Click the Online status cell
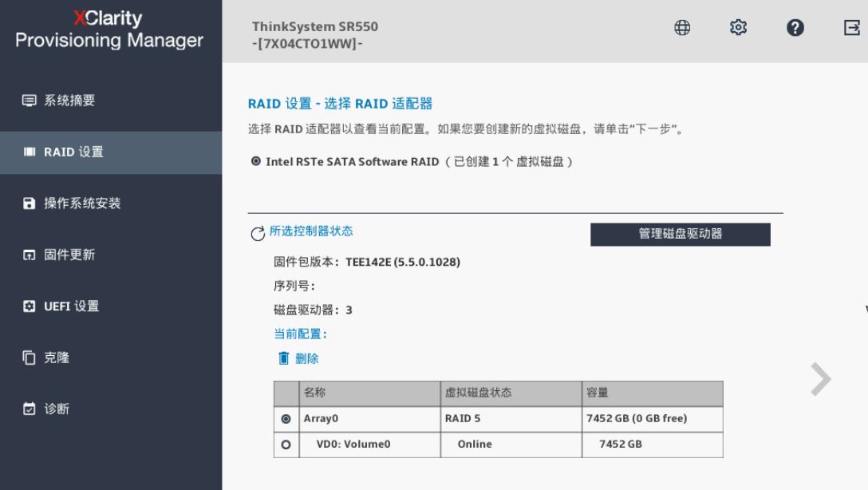 pyautogui.click(x=511, y=445)
